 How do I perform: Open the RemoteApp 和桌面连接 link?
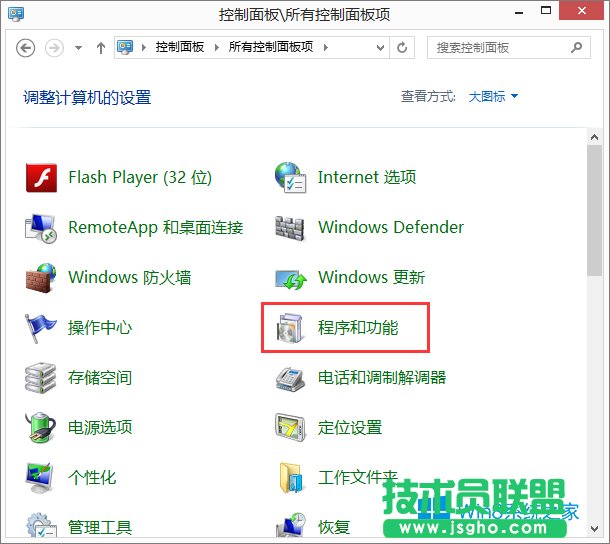click(156, 228)
